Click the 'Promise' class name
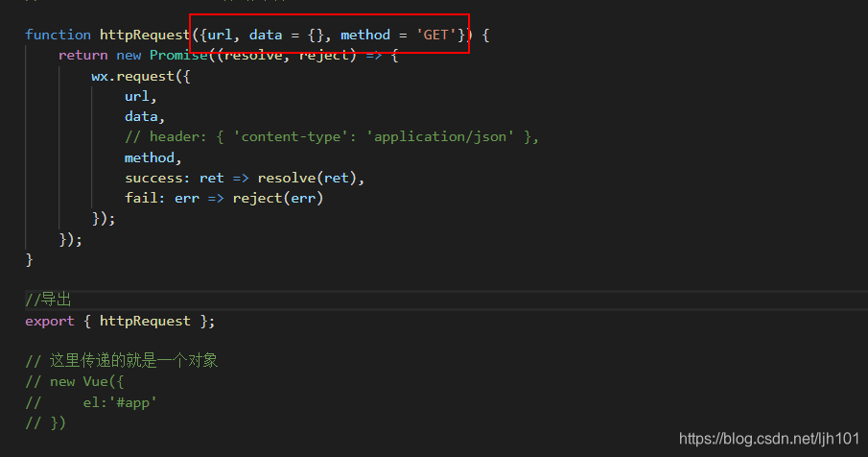868x457 pixels. pos(178,56)
